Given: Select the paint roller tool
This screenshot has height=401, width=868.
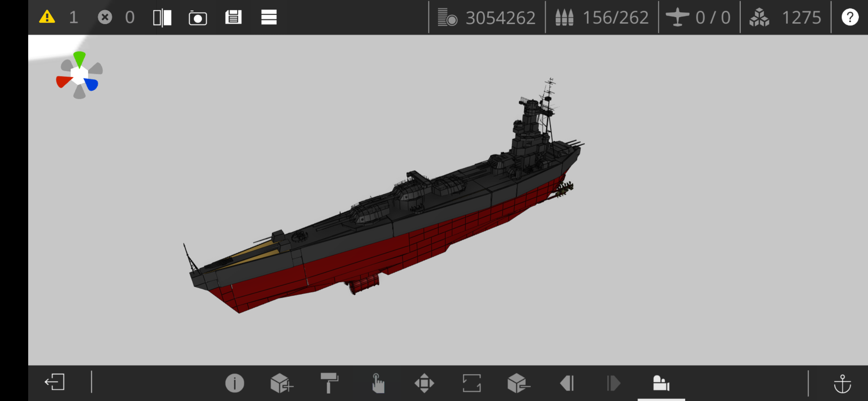Looking at the screenshot, I should 329,383.
